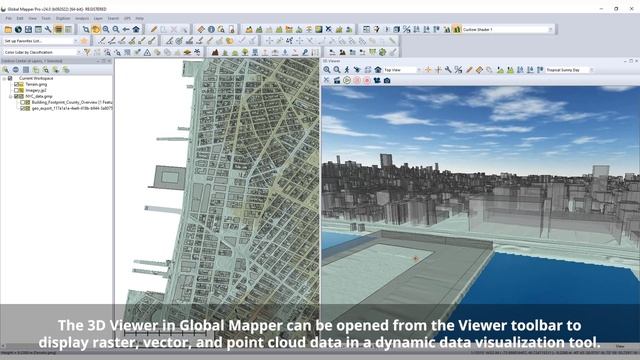The image size is (640, 360).
Task: Click 3D Viewer clapperboard icon
Action: (x=337, y=80)
